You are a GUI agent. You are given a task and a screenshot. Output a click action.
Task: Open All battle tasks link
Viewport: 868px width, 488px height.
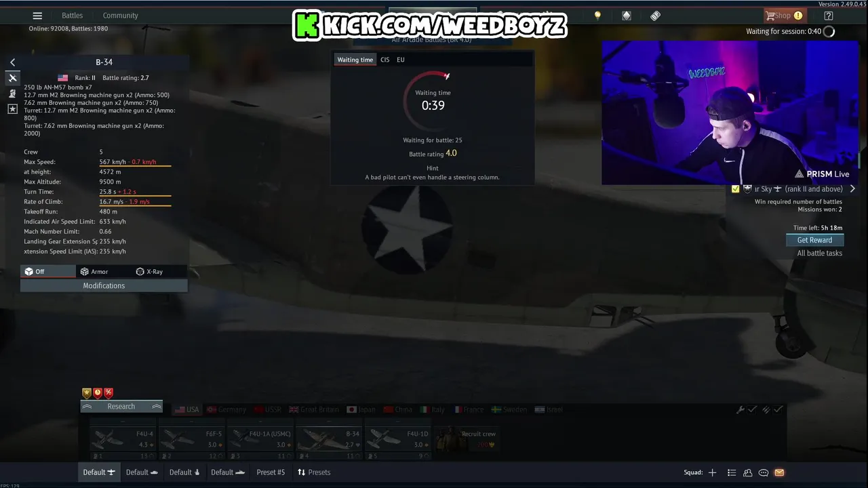click(x=819, y=253)
